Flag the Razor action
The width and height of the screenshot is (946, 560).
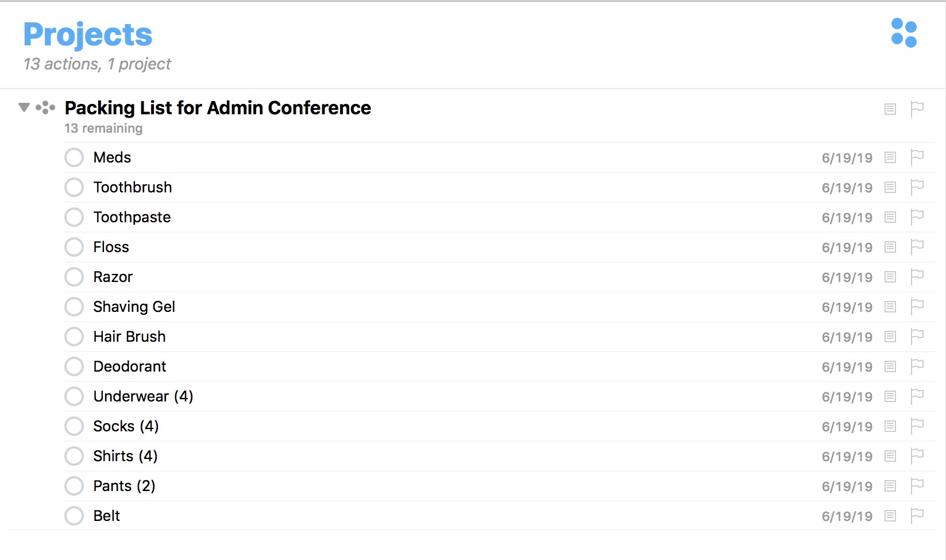[x=917, y=277]
